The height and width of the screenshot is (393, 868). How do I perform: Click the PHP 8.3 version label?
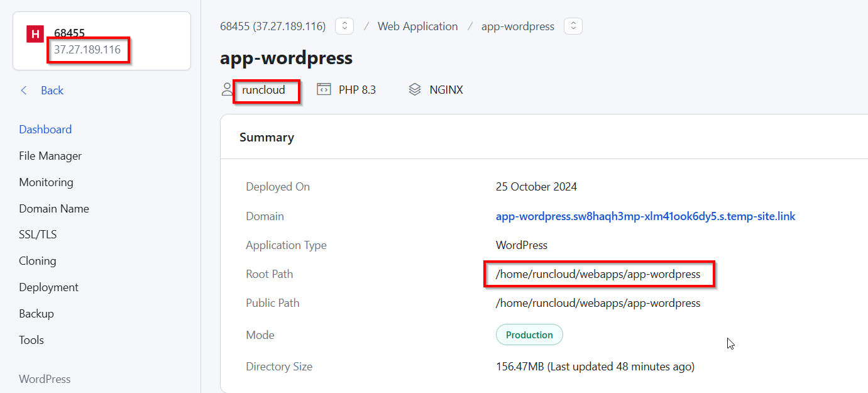pyautogui.click(x=357, y=90)
